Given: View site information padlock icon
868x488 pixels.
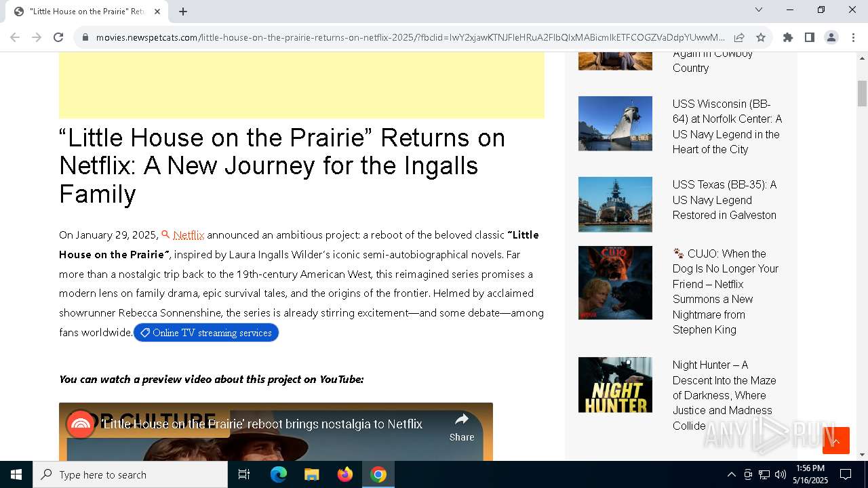Looking at the screenshot, I should (x=85, y=37).
